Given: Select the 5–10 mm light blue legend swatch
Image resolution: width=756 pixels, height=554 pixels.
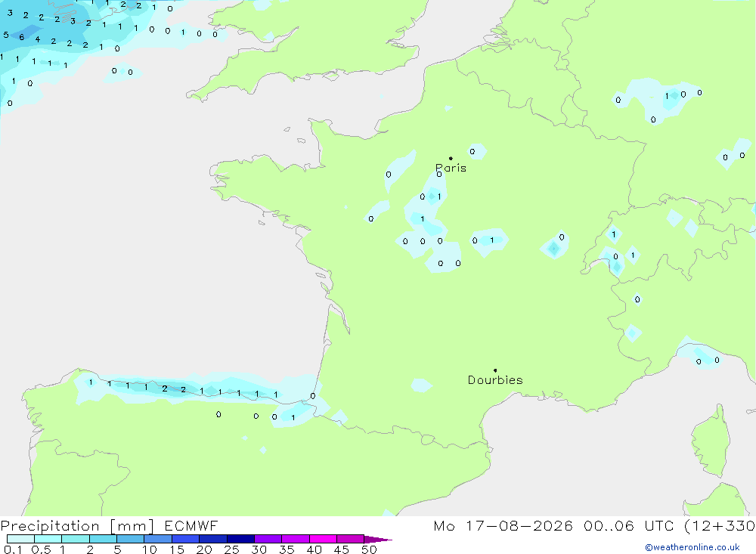Looking at the screenshot, I should pos(130,539).
